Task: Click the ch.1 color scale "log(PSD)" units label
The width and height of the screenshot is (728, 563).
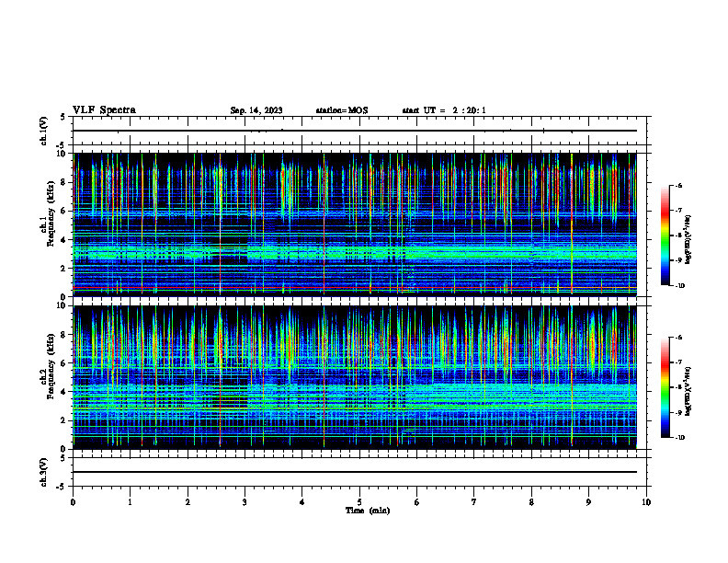Action: pos(688,239)
